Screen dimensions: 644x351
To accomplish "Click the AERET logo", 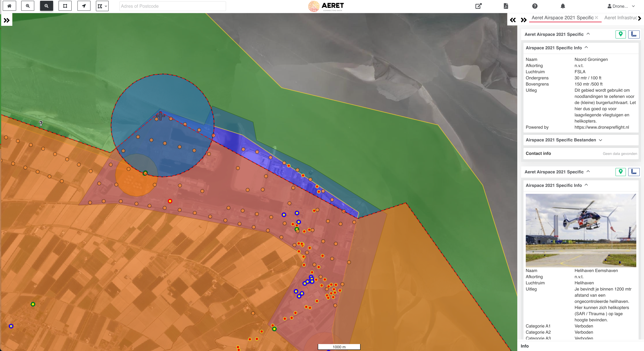I will 326,6.
